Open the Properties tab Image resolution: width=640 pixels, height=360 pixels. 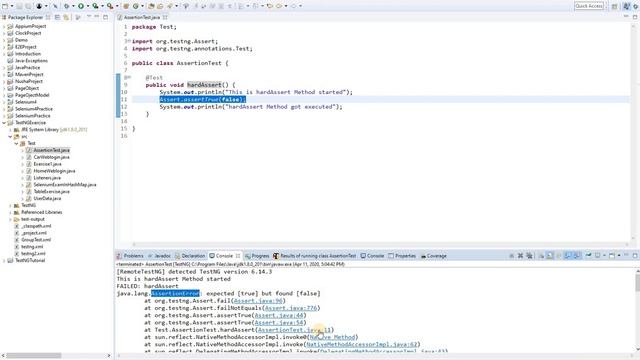tap(402, 256)
